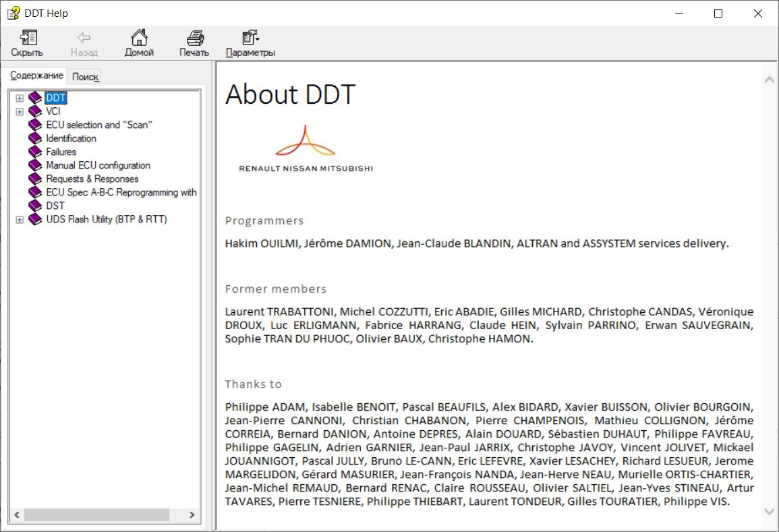Click the book icon beside DDT
This screenshot has height=532, width=779.
pyautogui.click(x=35, y=98)
